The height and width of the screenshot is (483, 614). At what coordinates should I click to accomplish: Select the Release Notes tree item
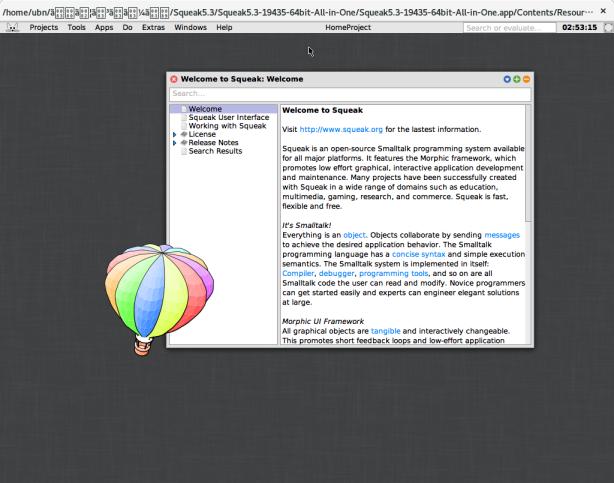click(x=213, y=143)
